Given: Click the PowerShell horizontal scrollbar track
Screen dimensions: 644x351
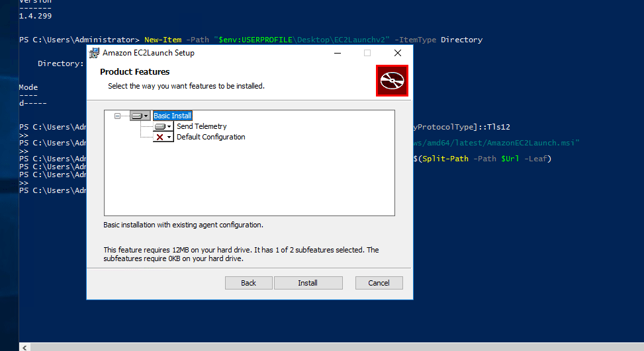Looking at the screenshot, I should 337,347.
